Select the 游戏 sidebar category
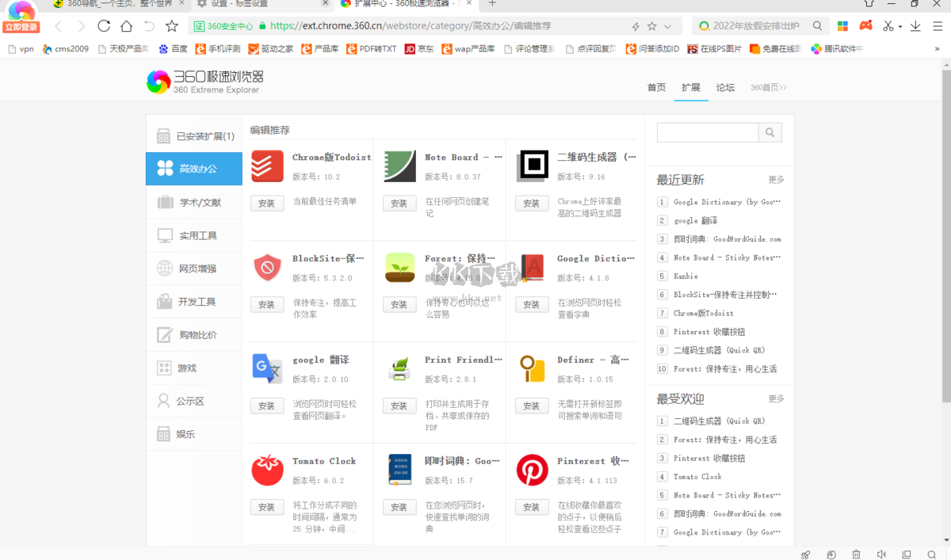This screenshot has height=560, width=951. click(x=194, y=368)
